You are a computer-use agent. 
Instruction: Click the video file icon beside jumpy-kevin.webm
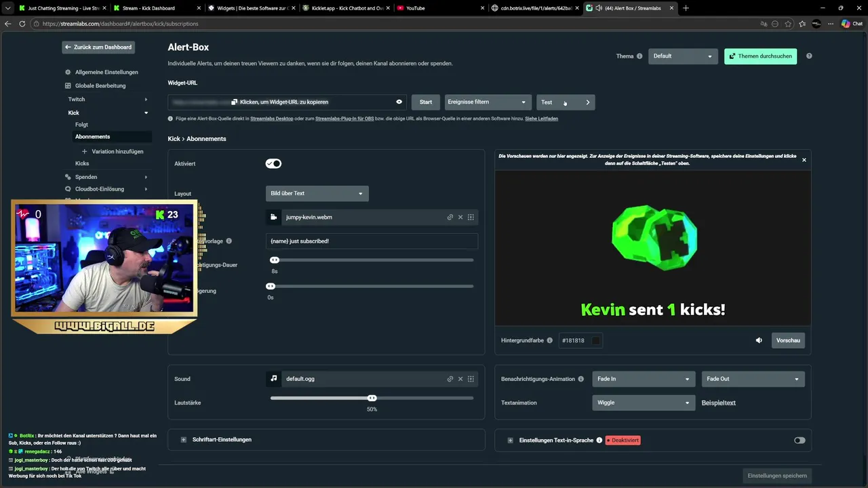tap(273, 217)
